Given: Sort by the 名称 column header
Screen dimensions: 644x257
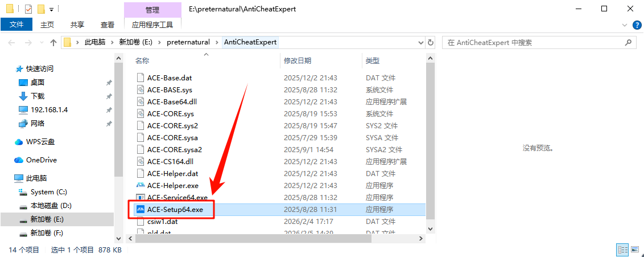Looking at the screenshot, I should pos(142,61).
